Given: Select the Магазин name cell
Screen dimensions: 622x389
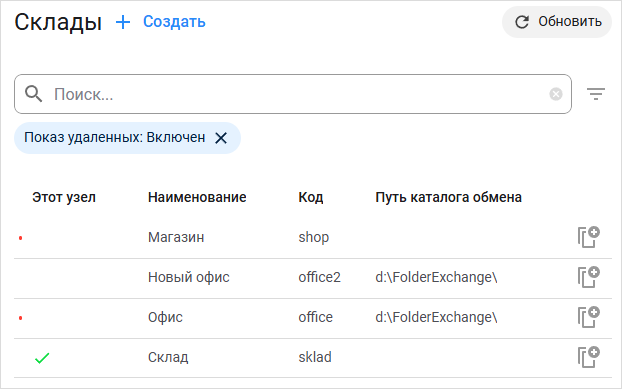Looking at the screenshot, I should click(x=176, y=237).
